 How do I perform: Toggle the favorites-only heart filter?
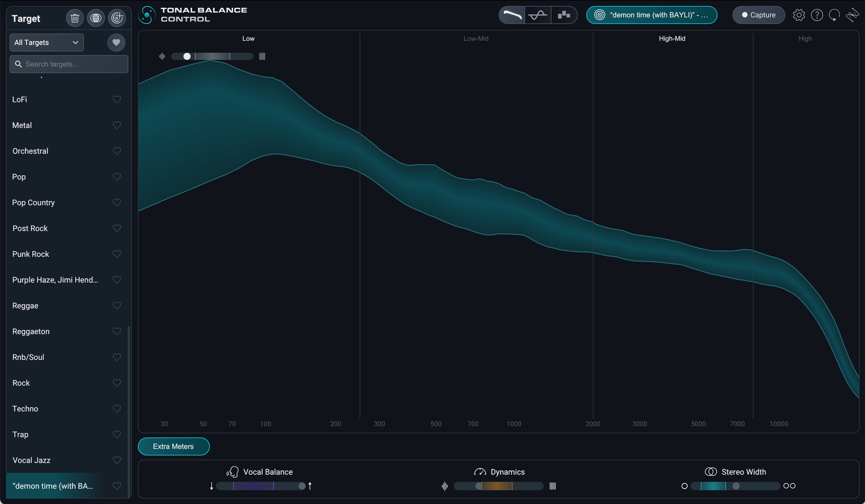pyautogui.click(x=116, y=43)
